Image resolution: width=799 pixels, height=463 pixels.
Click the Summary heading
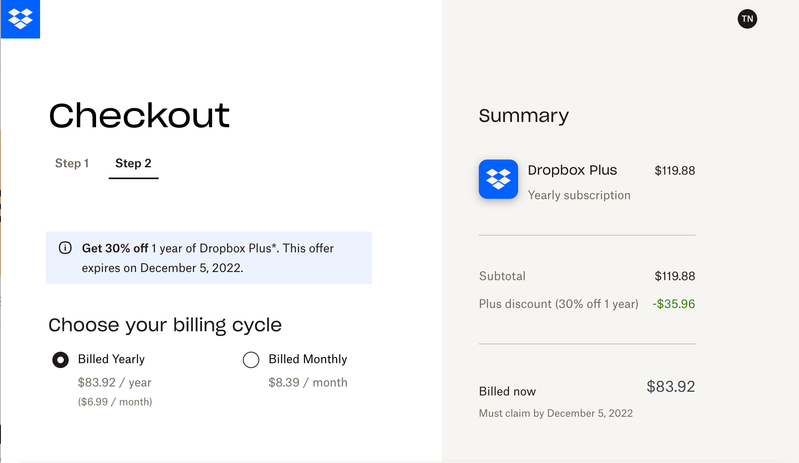523,115
